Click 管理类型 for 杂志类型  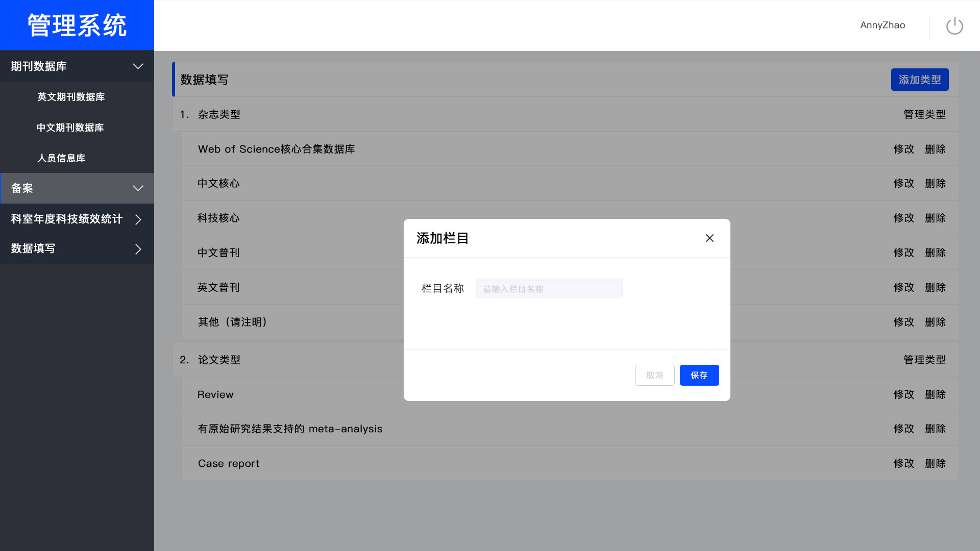(924, 115)
